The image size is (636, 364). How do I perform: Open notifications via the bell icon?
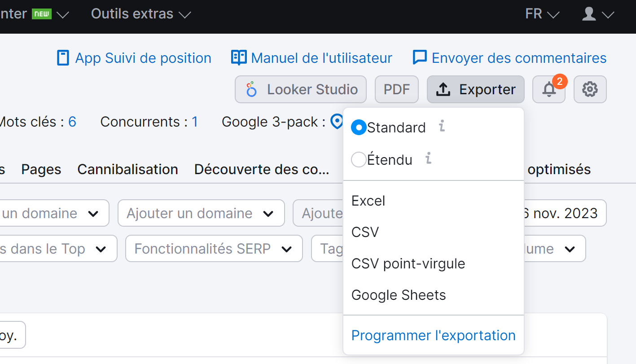[x=548, y=89]
